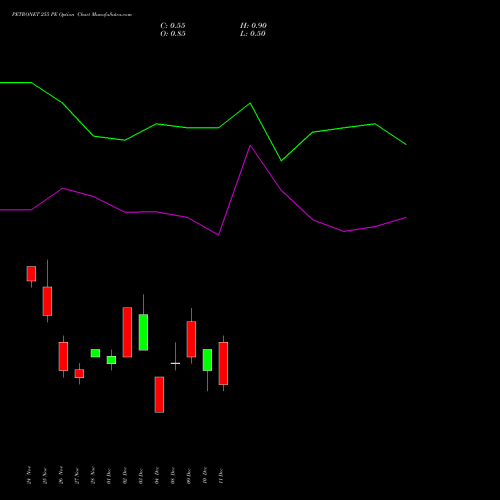Select the red candle for 26 Nov
Image resolution: width=500 pixels, height=500 pixels.
(x=63, y=356)
